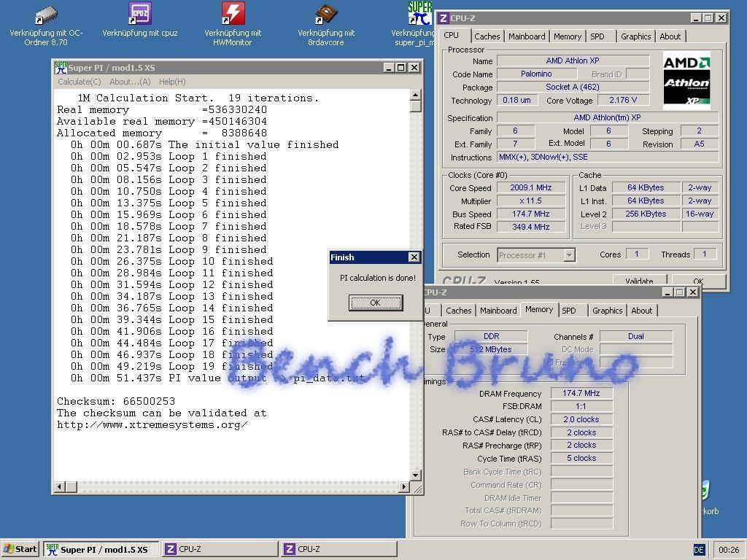747x560 pixels.
Task: Maximize the lower CPU-Z window
Action: 680,292
